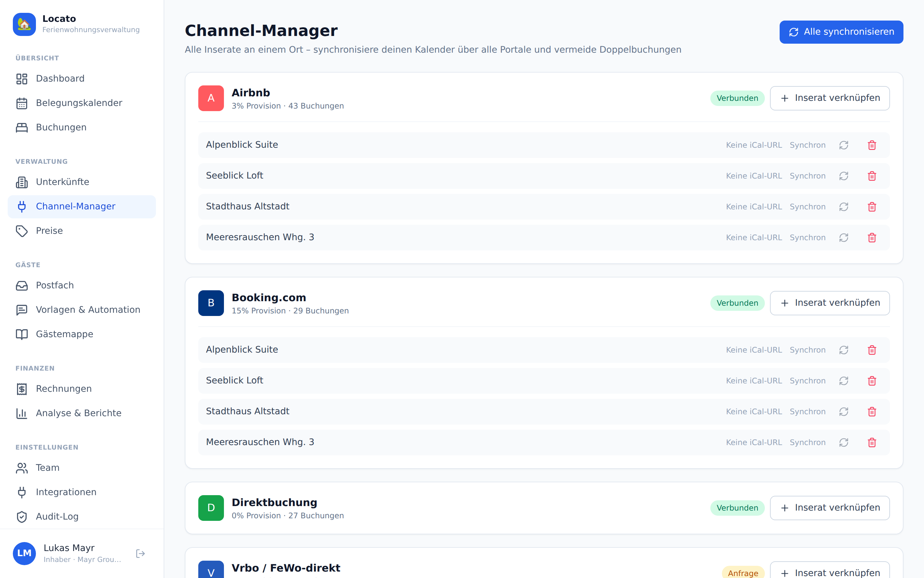Sync the Airbnb Alpenblick Suite listing

click(844, 145)
